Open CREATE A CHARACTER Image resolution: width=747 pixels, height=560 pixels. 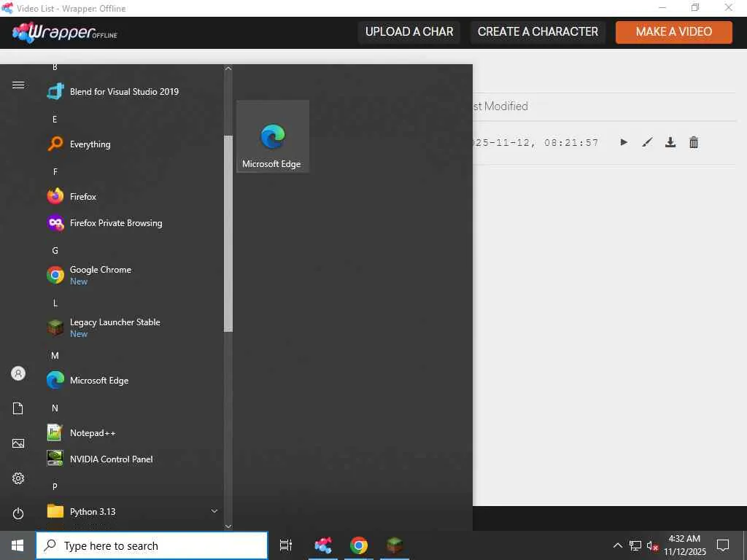tap(538, 32)
